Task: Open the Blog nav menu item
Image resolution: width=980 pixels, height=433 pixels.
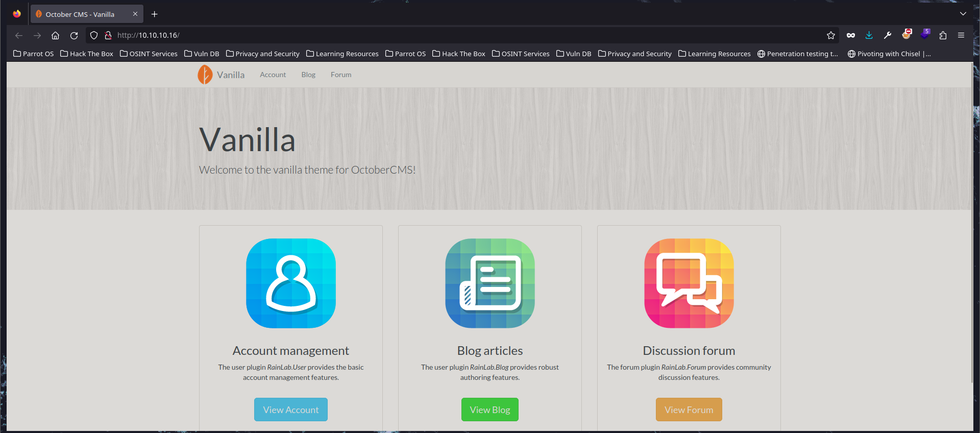Action: 308,75
